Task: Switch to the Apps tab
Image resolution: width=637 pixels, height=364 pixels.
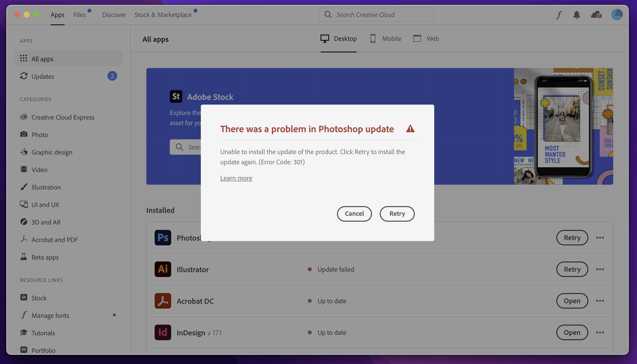Action: click(58, 15)
